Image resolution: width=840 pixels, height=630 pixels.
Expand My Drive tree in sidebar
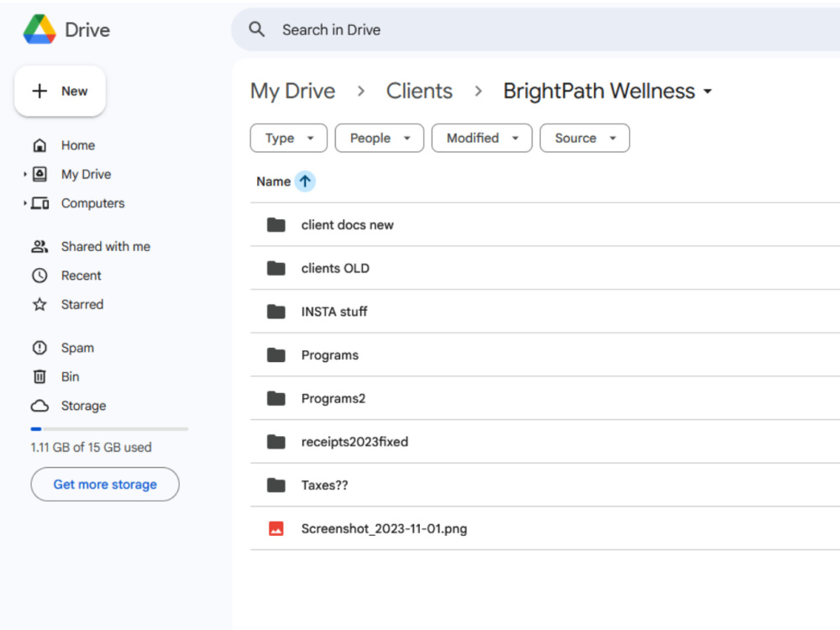pos(24,174)
